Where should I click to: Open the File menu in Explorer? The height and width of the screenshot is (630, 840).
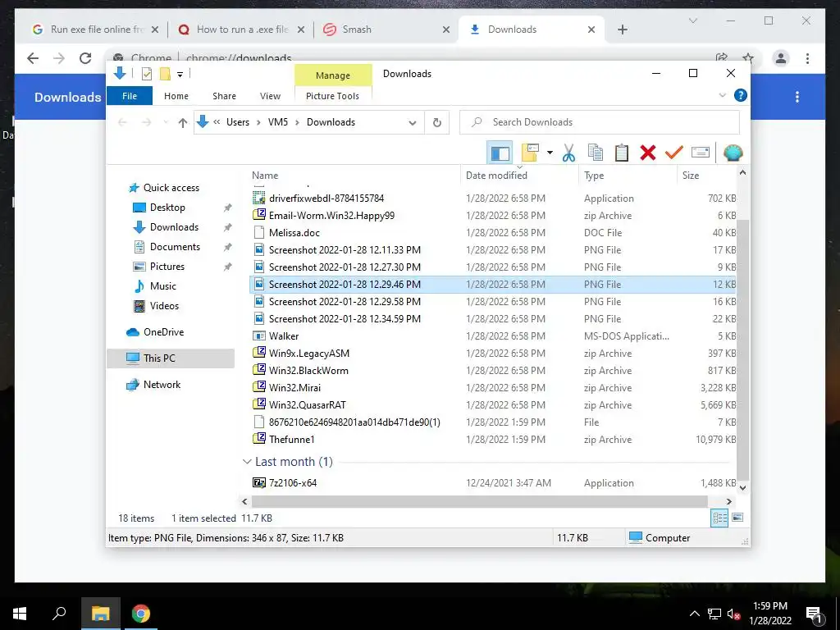click(130, 96)
